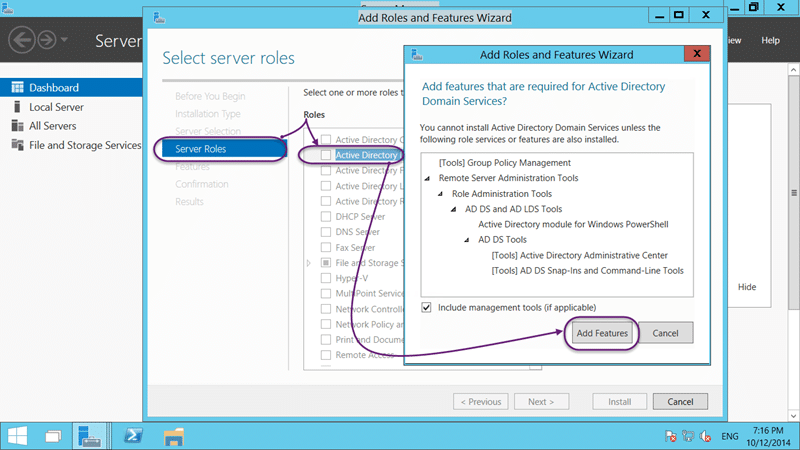This screenshot has width=800, height=450.
Task: Open All Servers page
Action: (x=53, y=126)
